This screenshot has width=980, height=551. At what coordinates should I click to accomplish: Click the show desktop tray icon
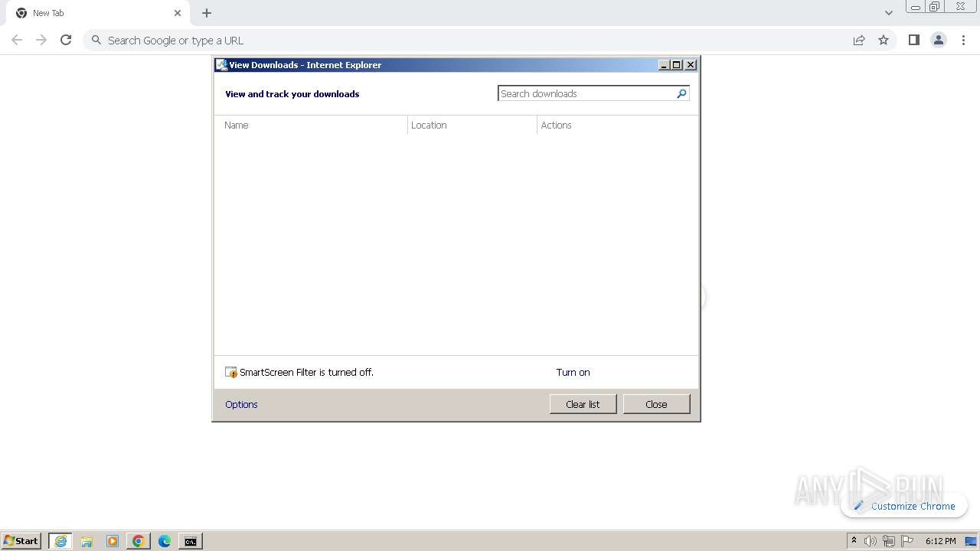point(971,541)
